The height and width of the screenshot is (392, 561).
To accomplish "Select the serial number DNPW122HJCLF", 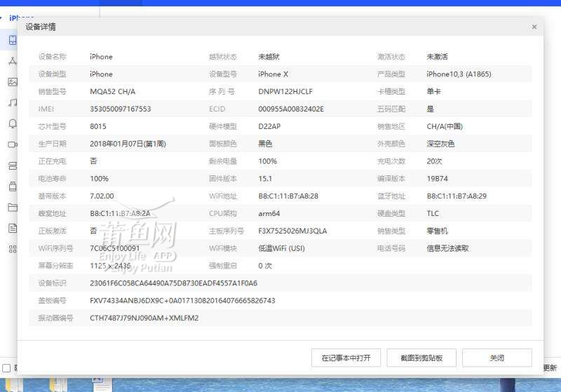I will tap(285, 92).
